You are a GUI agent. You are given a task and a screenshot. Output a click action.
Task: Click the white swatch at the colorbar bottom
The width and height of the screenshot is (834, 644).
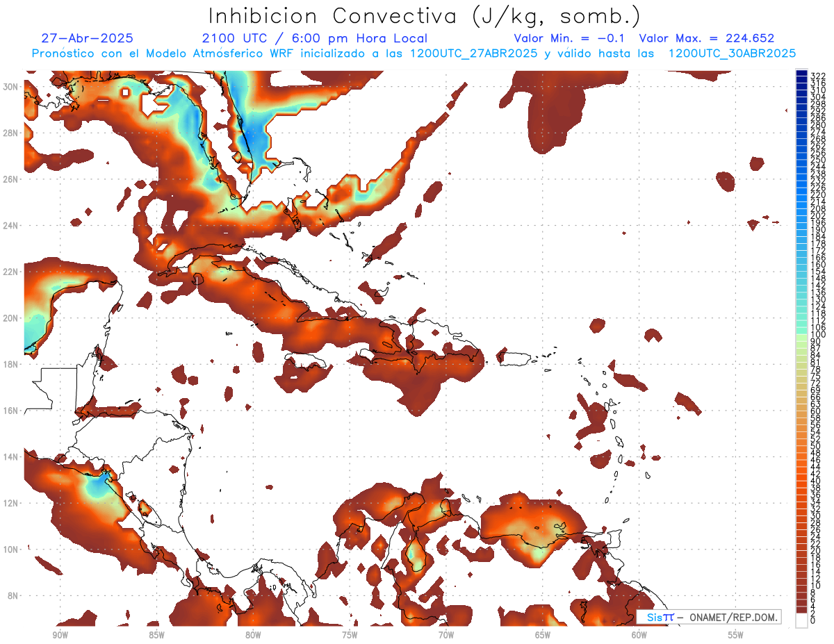(x=801, y=620)
